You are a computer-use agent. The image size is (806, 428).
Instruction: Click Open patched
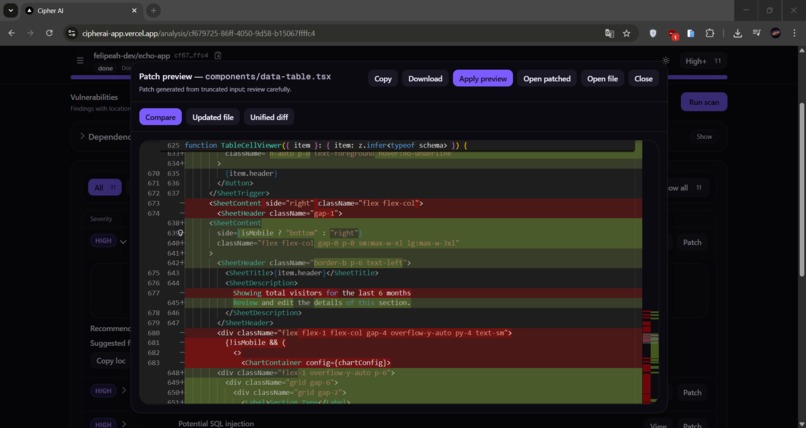[547, 79]
